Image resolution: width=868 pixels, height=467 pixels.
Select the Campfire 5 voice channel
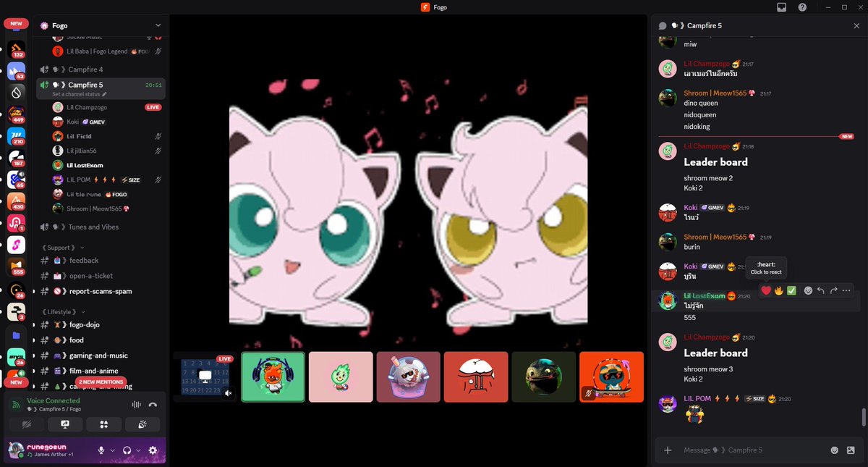coord(101,88)
